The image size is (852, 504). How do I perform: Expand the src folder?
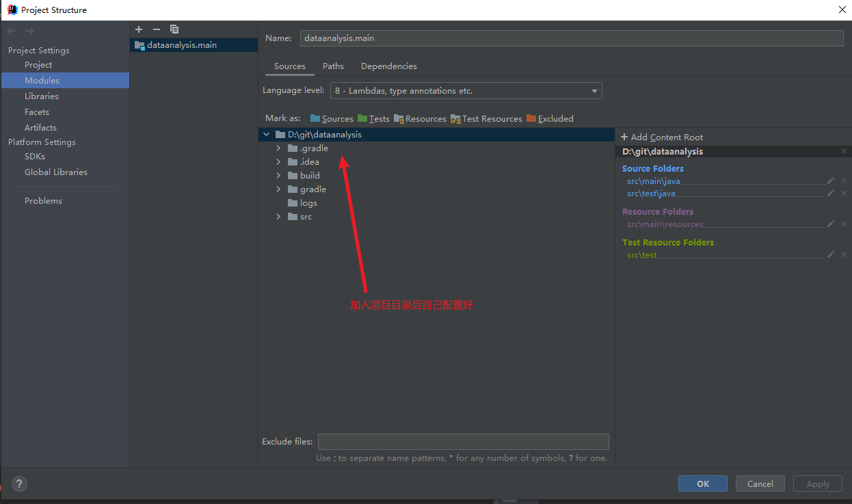pyautogui.click(x=278, y=217)
